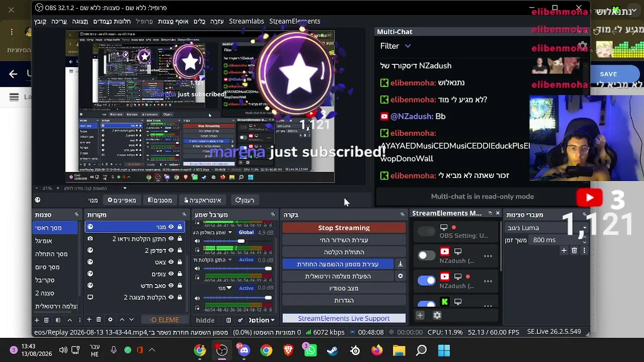Add a scene transition with plus icon
Screen dimensions: 644x362
[564, 250]
